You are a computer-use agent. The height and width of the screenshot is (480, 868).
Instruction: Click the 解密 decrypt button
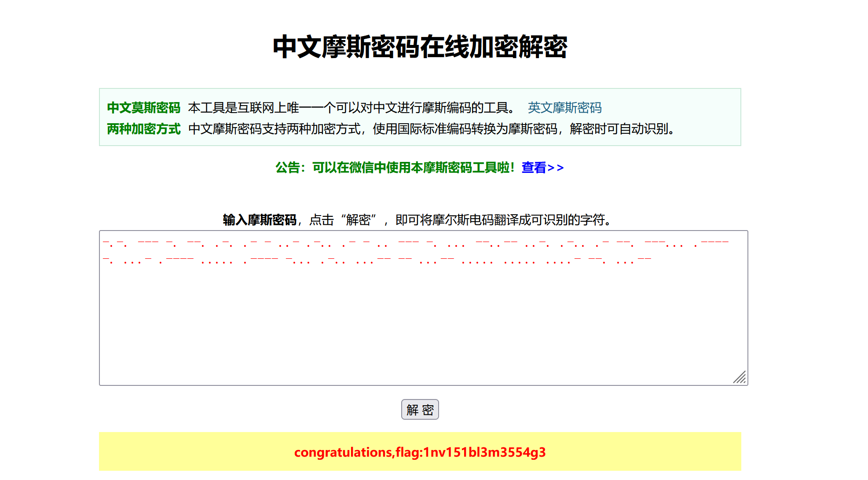(419, 410)
